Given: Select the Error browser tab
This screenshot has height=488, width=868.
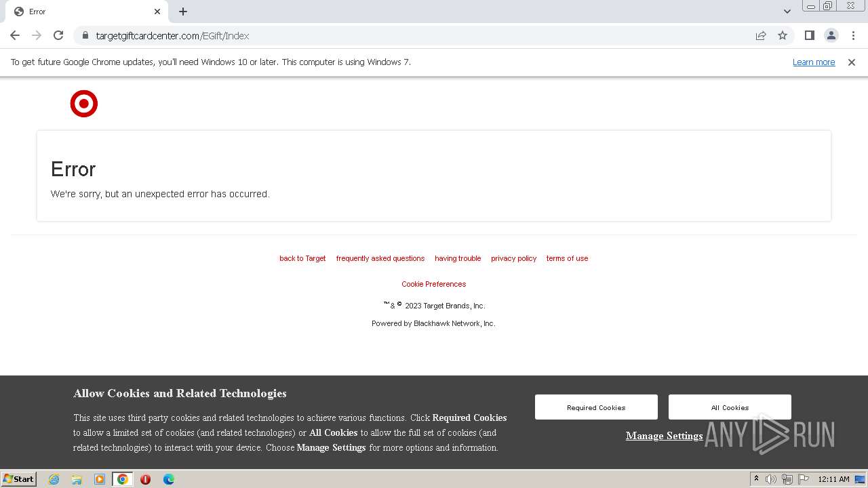Looking at the screenshot, I should click(x=86, y=12).
